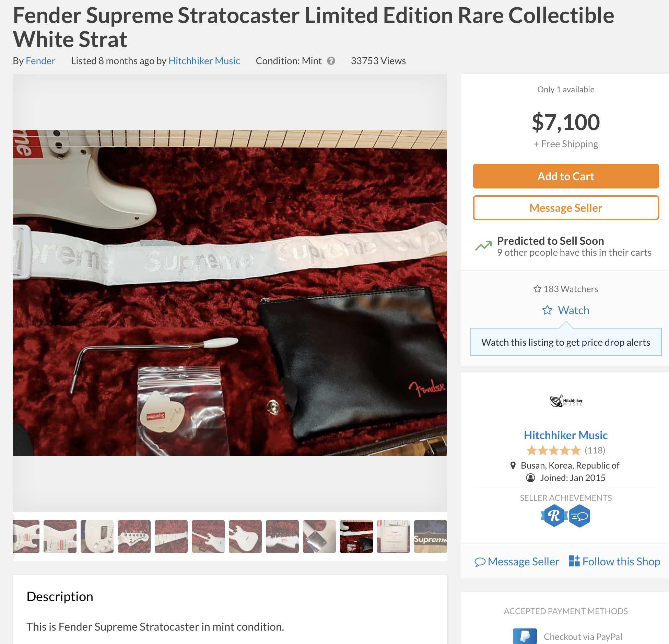This screenshot has height=644, width=669.
Task: Click the speech bubble Message Seller icon
Action: (480, 562)
